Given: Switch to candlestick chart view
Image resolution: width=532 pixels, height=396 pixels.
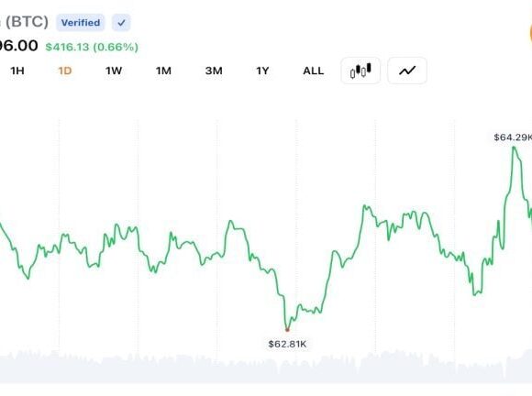Looking at the screenshot, I should [x=360, y=71].
